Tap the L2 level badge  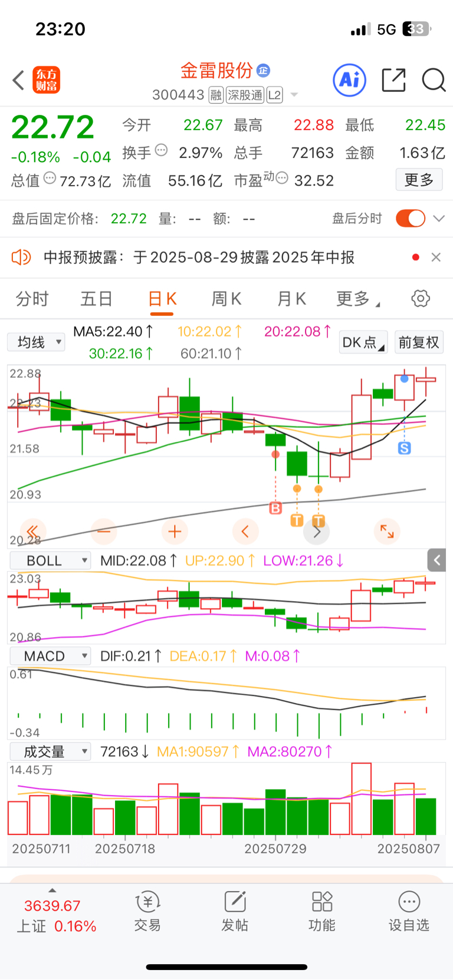[x=275, y=95]
